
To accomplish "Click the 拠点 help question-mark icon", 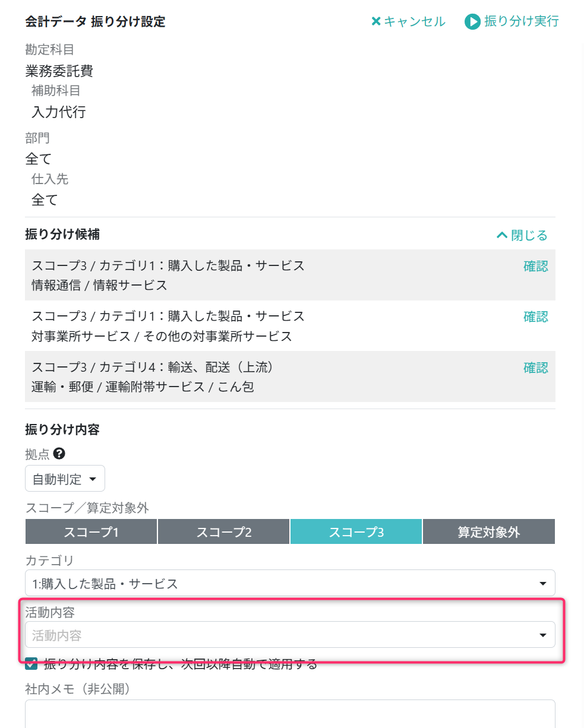I will [59, 454].
